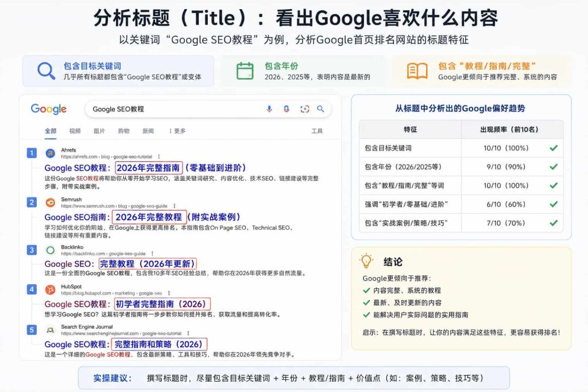The image size is (588, 392).
Task: Click the HubSpot favicon
Action: 51,289
